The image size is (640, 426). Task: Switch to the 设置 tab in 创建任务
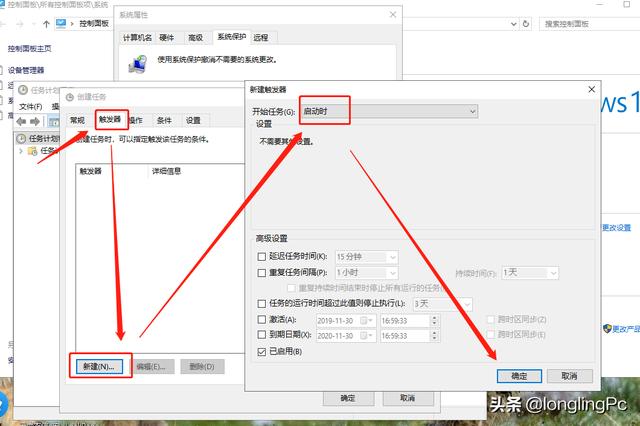pos(193,120)
